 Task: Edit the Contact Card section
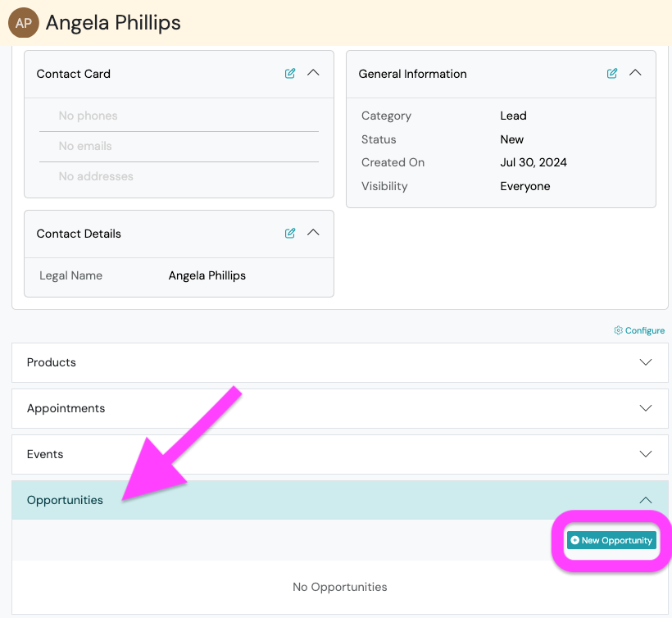tap(290, 73)
